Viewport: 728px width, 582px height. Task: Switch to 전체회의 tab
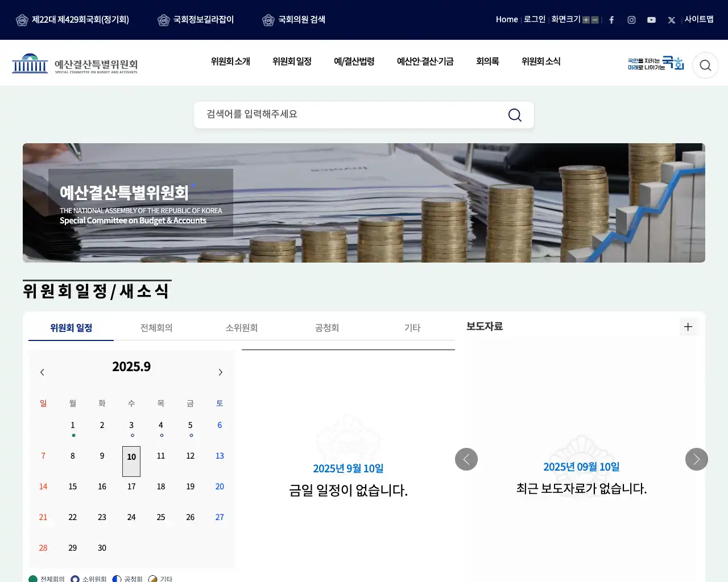(156, 328)
